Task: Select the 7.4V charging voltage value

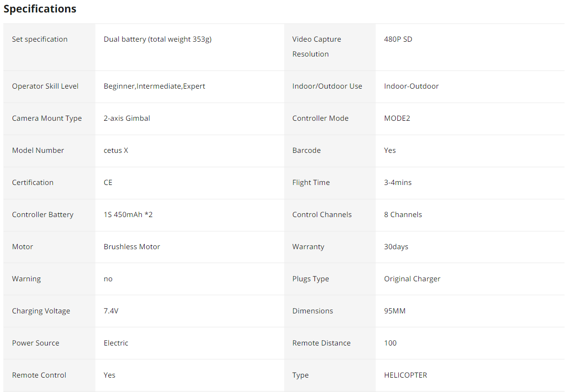Action: click(x=111, y=311)
